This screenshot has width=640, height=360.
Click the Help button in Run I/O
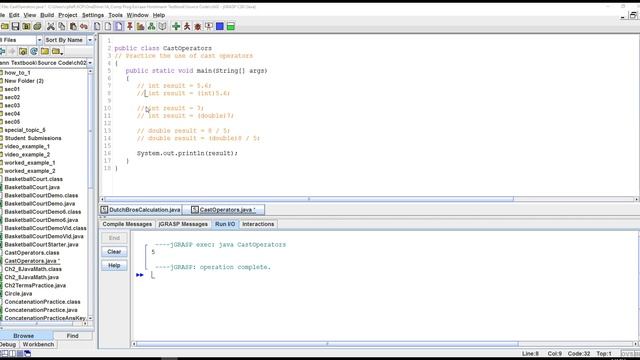[x=114, y=266]
